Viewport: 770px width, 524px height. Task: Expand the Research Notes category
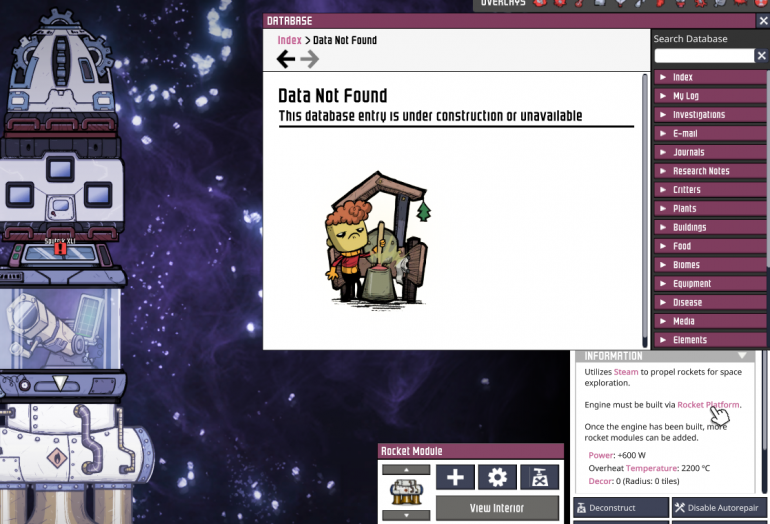pyautogui.click(x=710, y=171)
